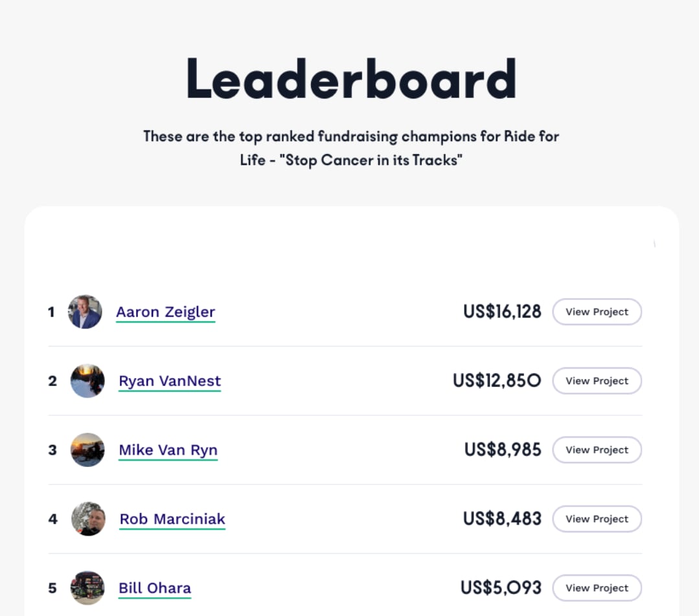Screen dimensions: 699x616
Task: Click the Leaderboard page heading
Action: 350,79
